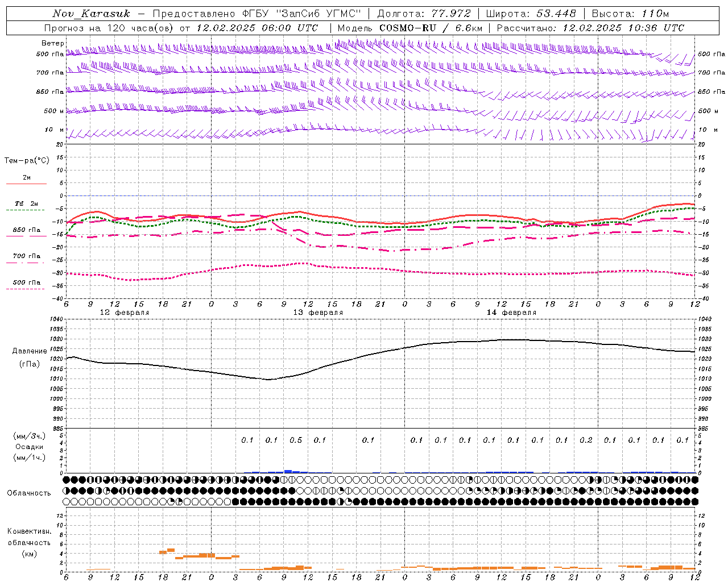Select the 'Предоставлено ФГБУ "ЗапСиб УГМС"' provider text
The height and width of the screenshot is (582, 728).
(257, 14)
